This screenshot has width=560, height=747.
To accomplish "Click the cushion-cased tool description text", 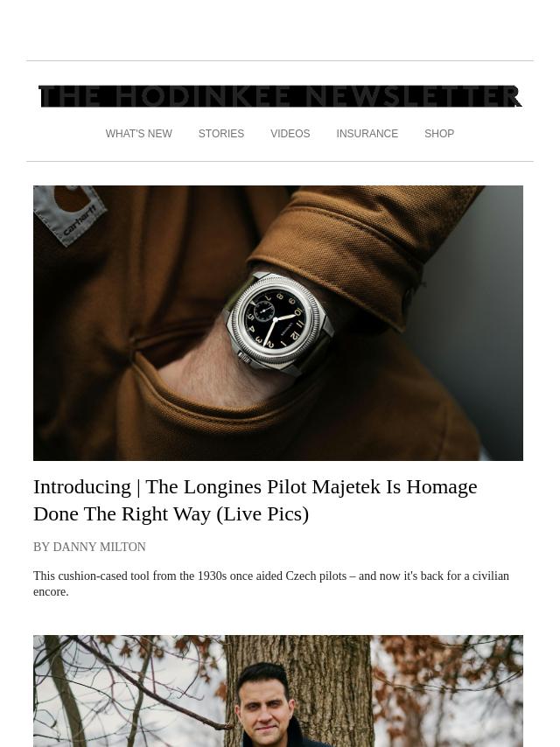I will click(x=271, y=583).
